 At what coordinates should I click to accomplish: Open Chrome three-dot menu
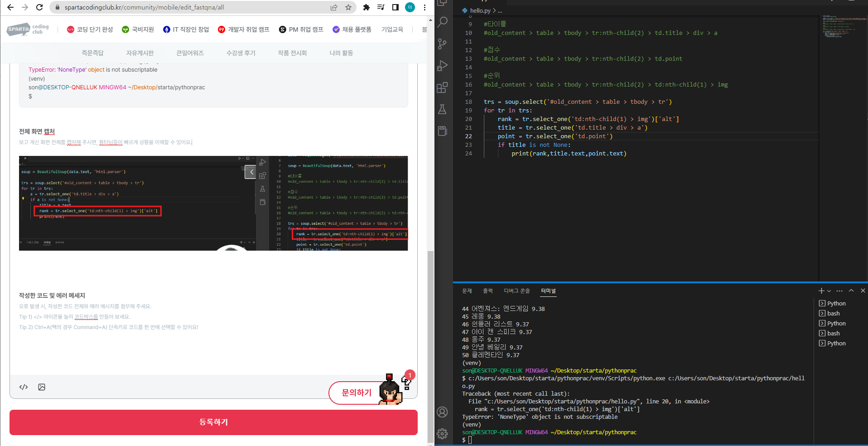(x=424, y=7)
